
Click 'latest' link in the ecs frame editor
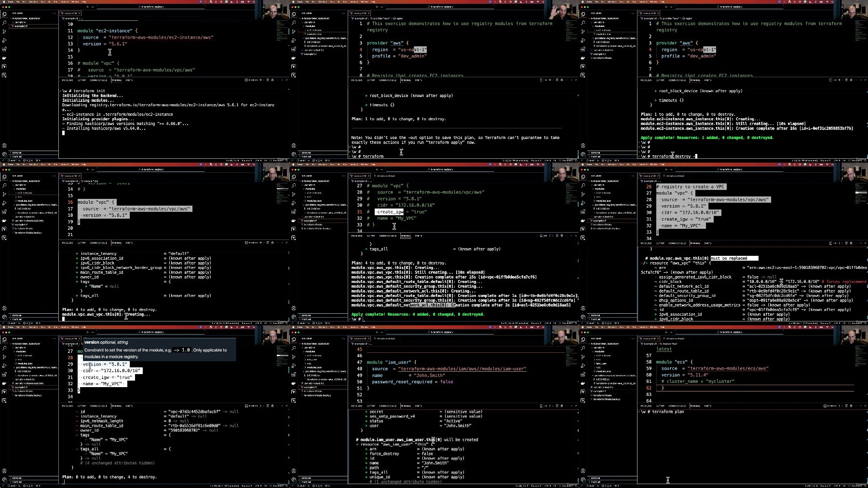click(664, 349)
